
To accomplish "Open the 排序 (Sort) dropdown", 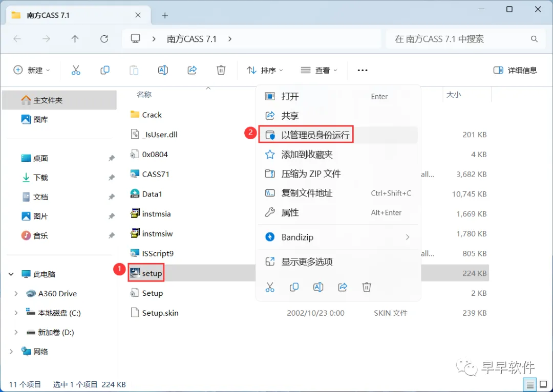I will pyautogui.click(x=265, y=70).
